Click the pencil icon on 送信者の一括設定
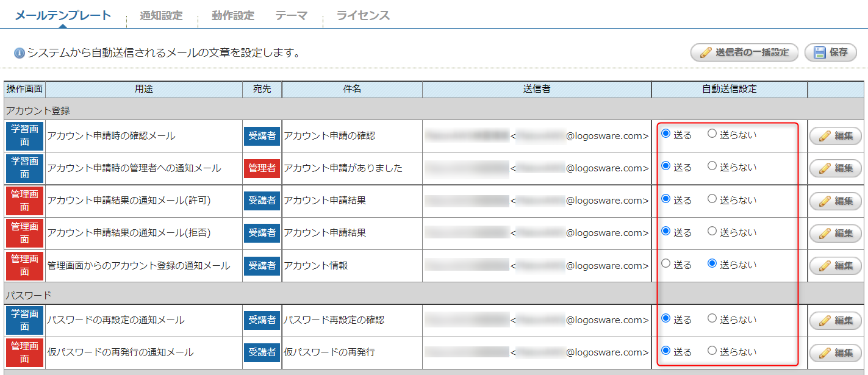Image resolution: width=868 pixels, height=375 pixels. (x=705, y=52)
